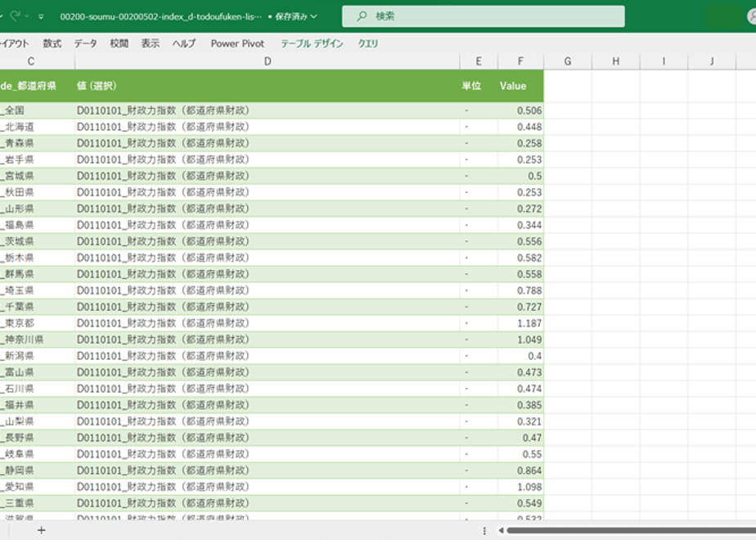Add a new sheet with plus button
Image resolution: width=756 pixels, height=540 pixels.
coord(42,530)
